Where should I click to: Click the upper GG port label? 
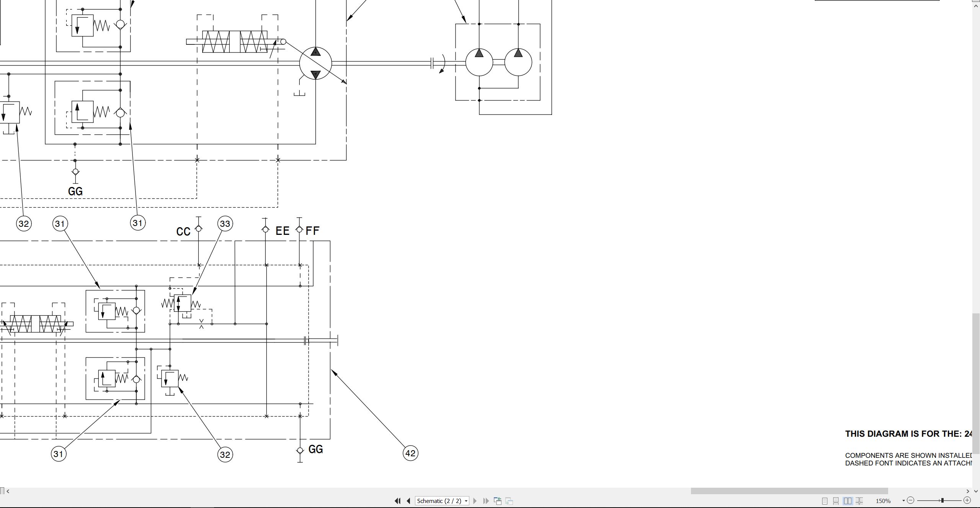tap(75, 191)
